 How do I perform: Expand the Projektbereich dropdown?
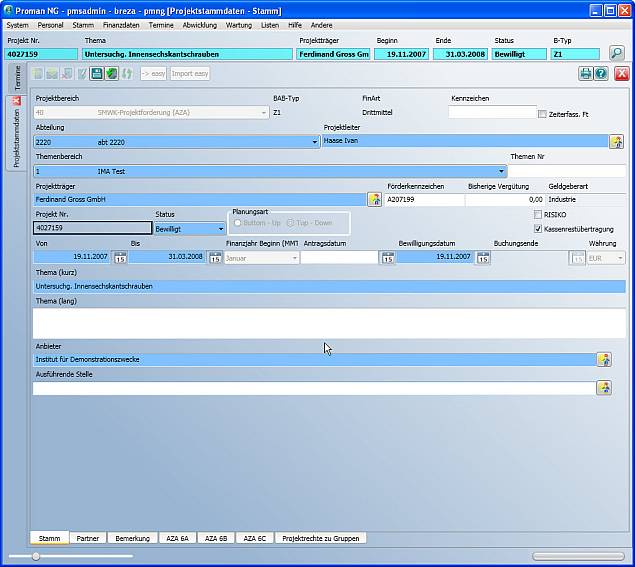(264, 113)
